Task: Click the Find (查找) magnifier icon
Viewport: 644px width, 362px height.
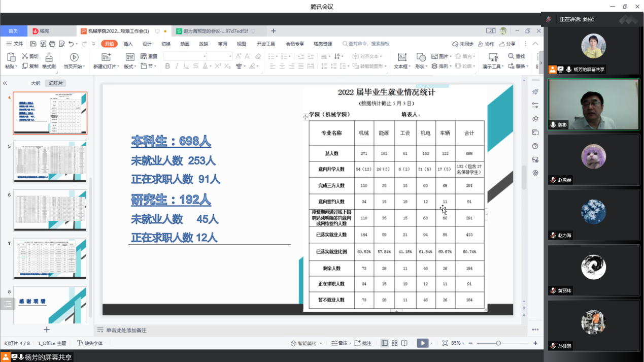Action: [510, 56]
